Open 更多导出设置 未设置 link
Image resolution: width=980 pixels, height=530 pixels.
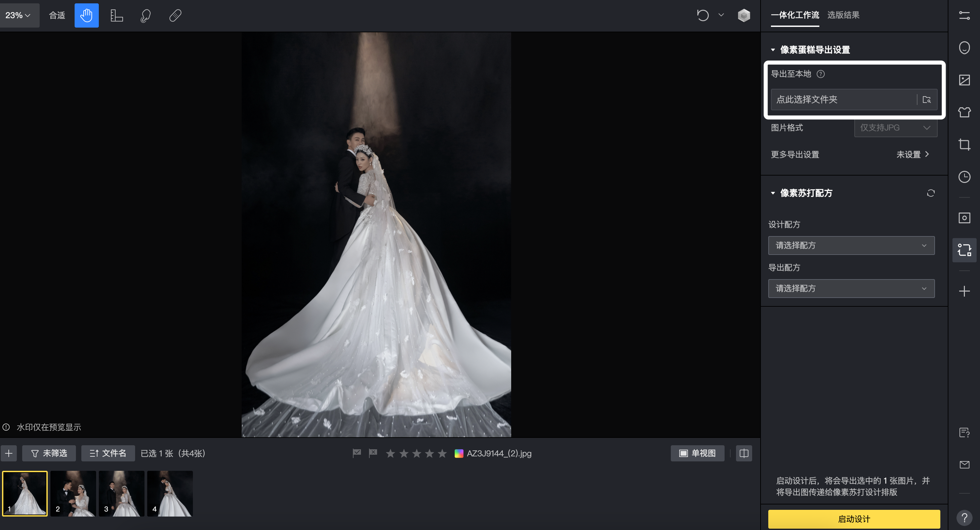pos(912,154)
